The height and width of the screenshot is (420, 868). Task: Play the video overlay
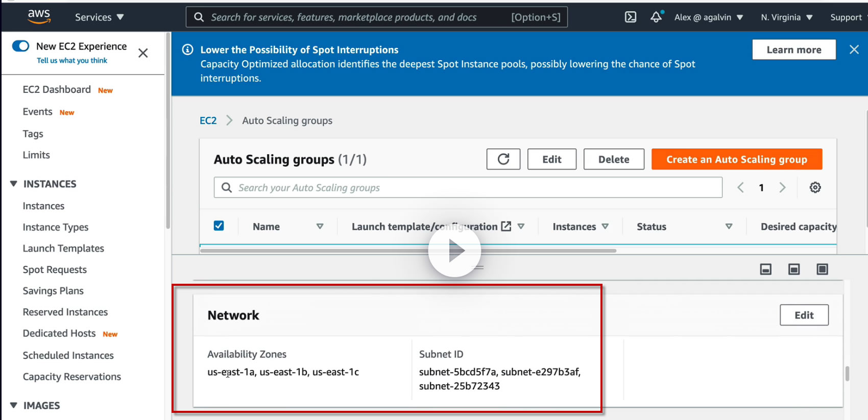(454, 251)
